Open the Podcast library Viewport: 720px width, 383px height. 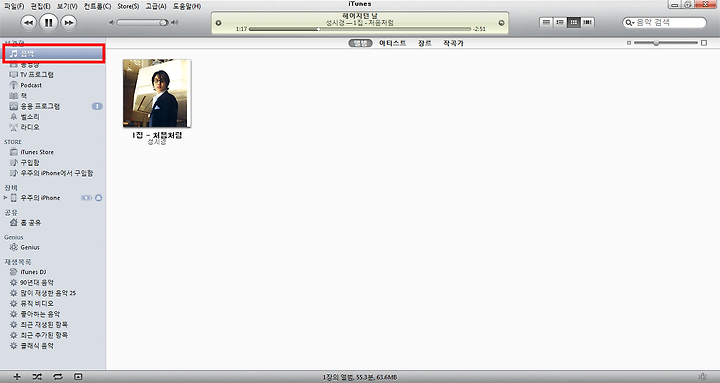click(54, 85)
